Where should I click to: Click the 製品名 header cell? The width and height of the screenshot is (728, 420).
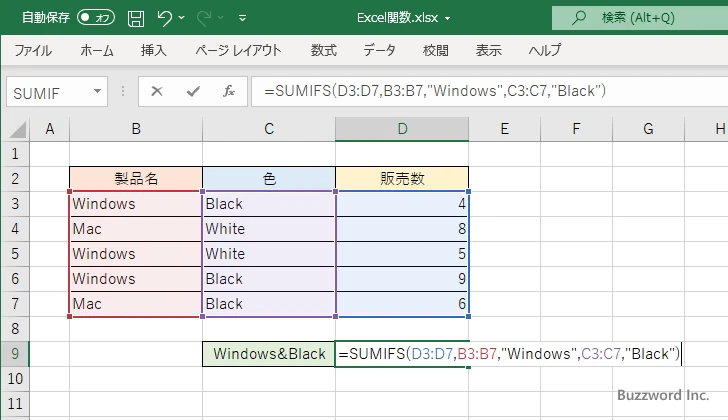point(136,179)
